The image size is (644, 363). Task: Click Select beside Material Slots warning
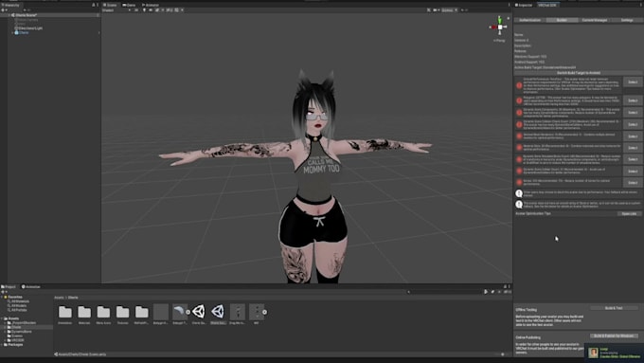(x=633, y=148)
